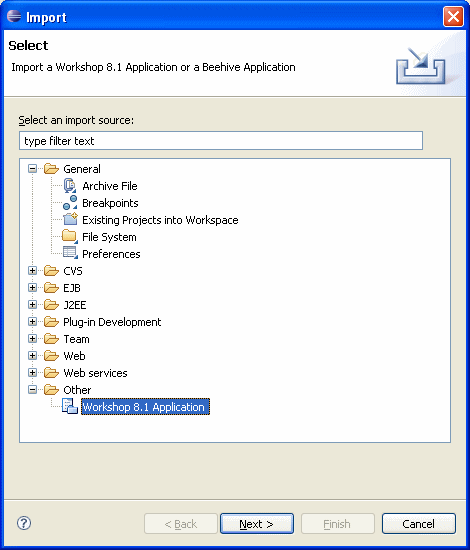This screenshot has width=470, height=550.
Task: Click the Team folder icon
Action: pos(51,339)
